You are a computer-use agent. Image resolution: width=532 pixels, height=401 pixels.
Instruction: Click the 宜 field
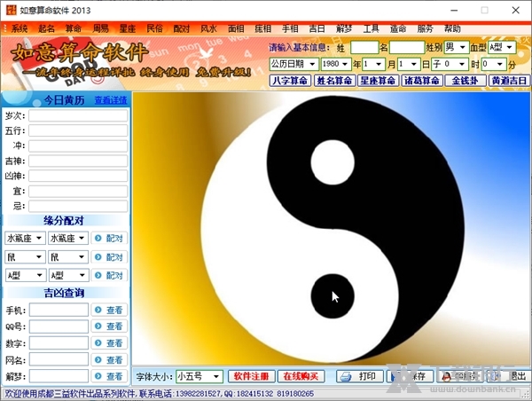pos(78,191)
